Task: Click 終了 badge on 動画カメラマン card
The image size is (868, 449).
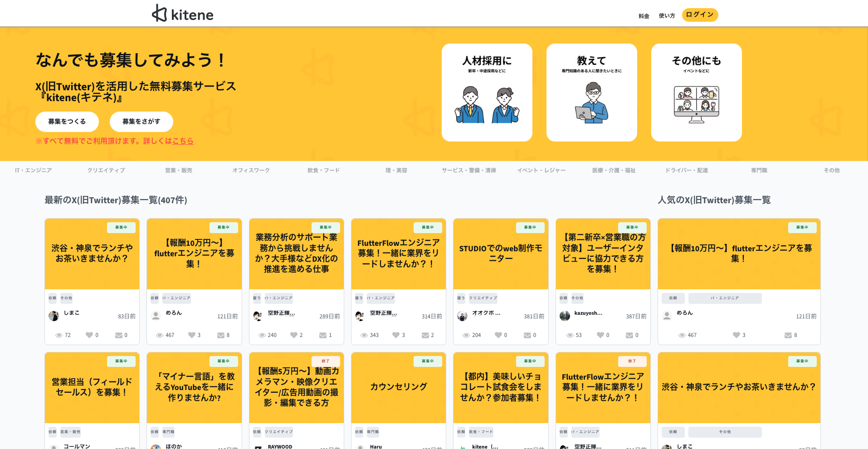Action: coord(326,361)
